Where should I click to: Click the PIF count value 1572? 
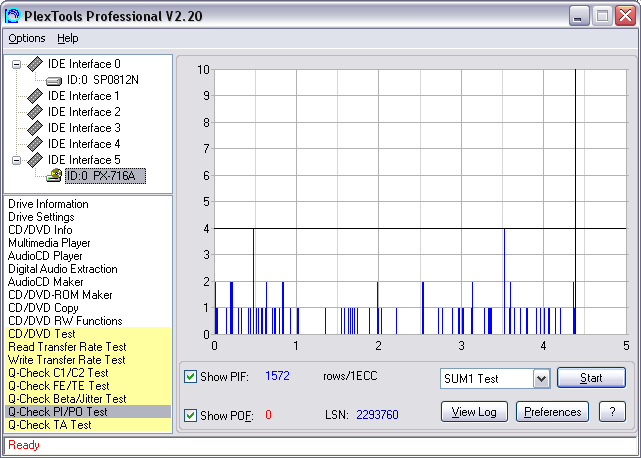tap(277, 376)
